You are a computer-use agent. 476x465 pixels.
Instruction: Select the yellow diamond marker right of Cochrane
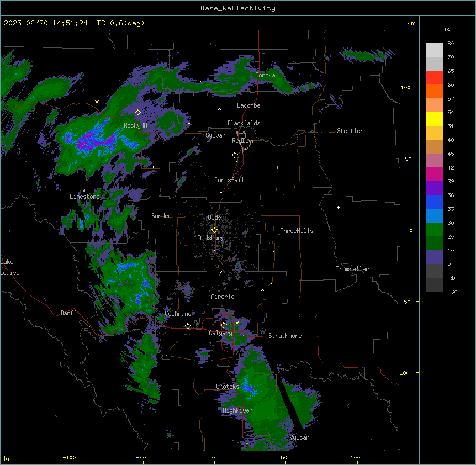coord(188,326)
